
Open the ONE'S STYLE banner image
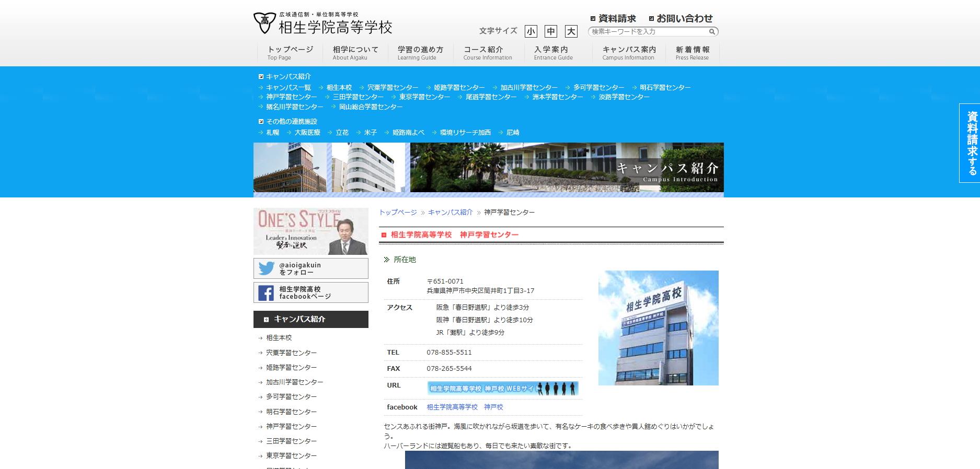(310, 231)
